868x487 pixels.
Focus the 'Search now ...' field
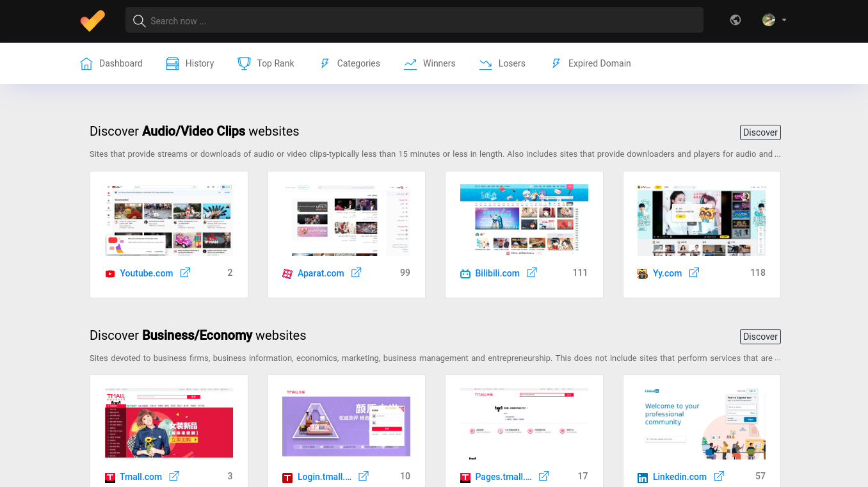tap(414, 20)
